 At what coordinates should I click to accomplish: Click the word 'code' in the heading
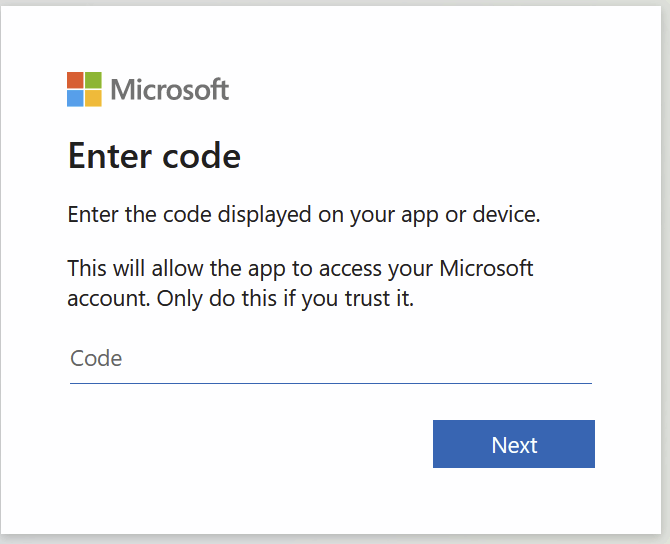(x=201, y=156)
